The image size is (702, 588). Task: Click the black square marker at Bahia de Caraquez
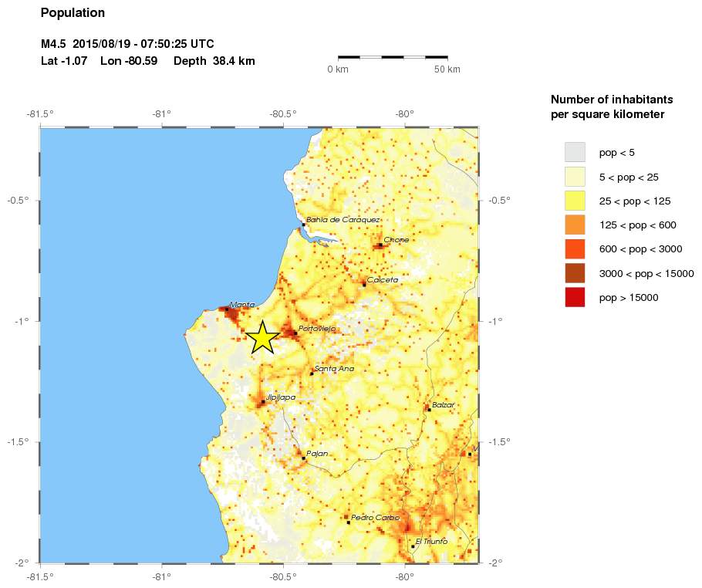[x=303, y=225]
